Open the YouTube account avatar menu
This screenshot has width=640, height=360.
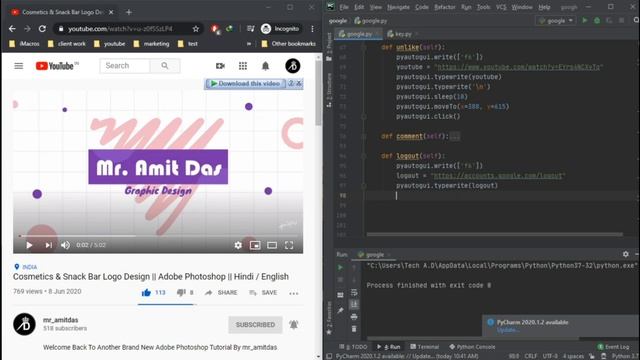tap(293, 66)
